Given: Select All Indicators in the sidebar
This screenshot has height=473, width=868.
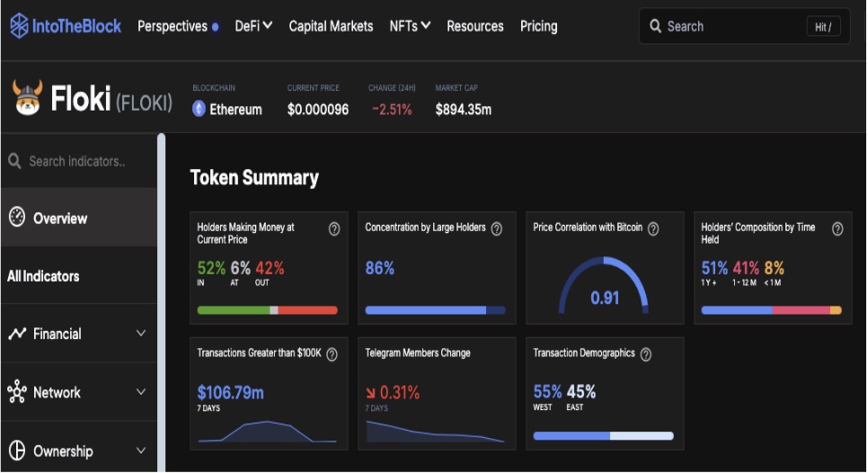Looking at the screenshot, I should coord(43,276).
